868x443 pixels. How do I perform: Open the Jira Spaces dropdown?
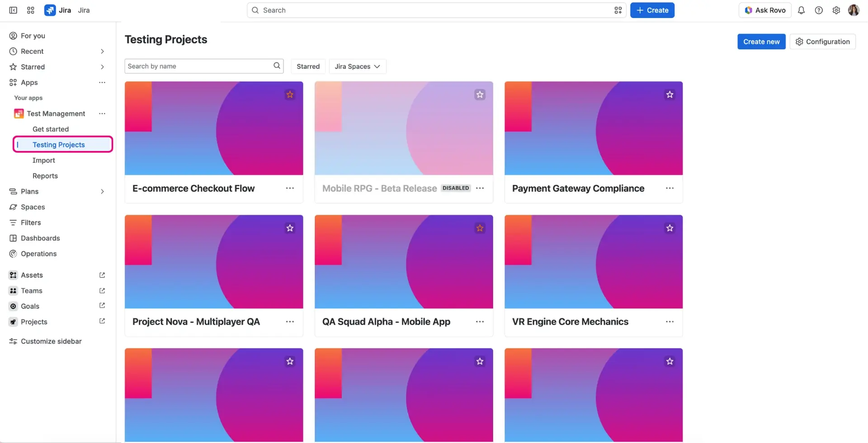357,66
